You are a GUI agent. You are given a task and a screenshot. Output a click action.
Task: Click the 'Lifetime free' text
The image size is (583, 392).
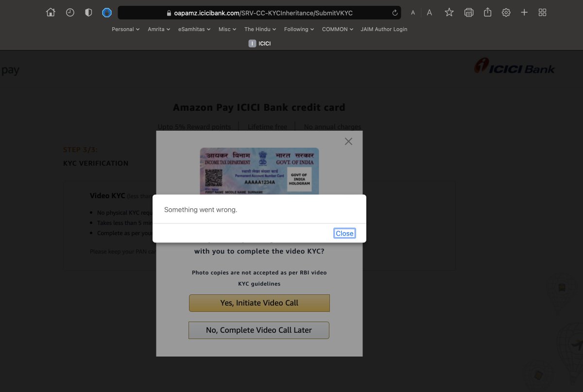pos(267,127)
